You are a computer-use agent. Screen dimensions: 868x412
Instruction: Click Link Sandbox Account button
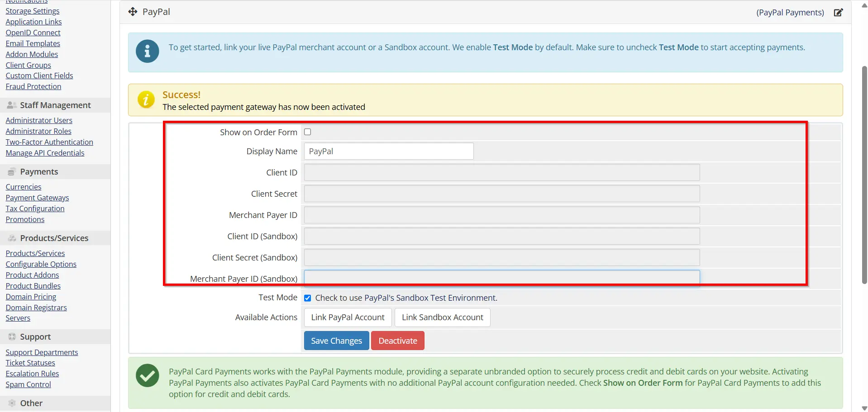[x=443, y=317]
